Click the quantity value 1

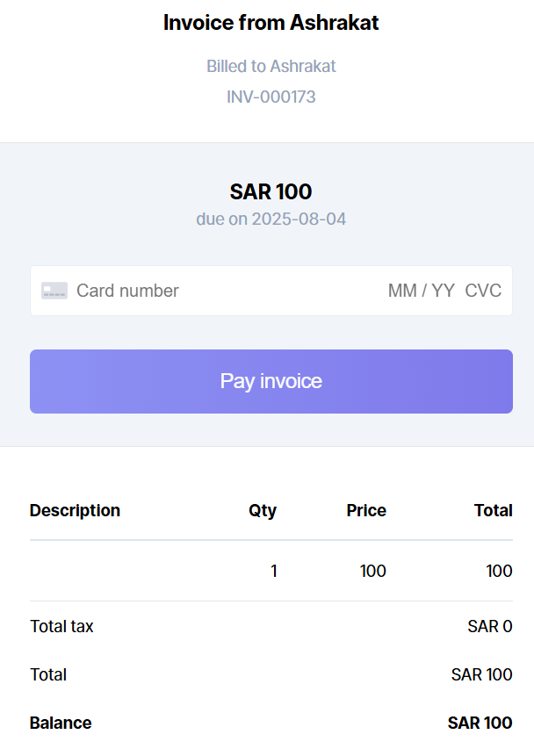click(x=274, y=571)
